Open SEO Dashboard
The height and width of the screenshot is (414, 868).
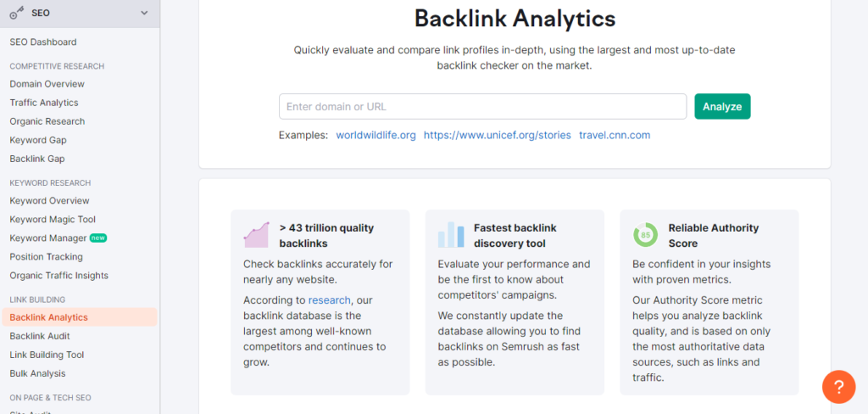coord(43,42)
